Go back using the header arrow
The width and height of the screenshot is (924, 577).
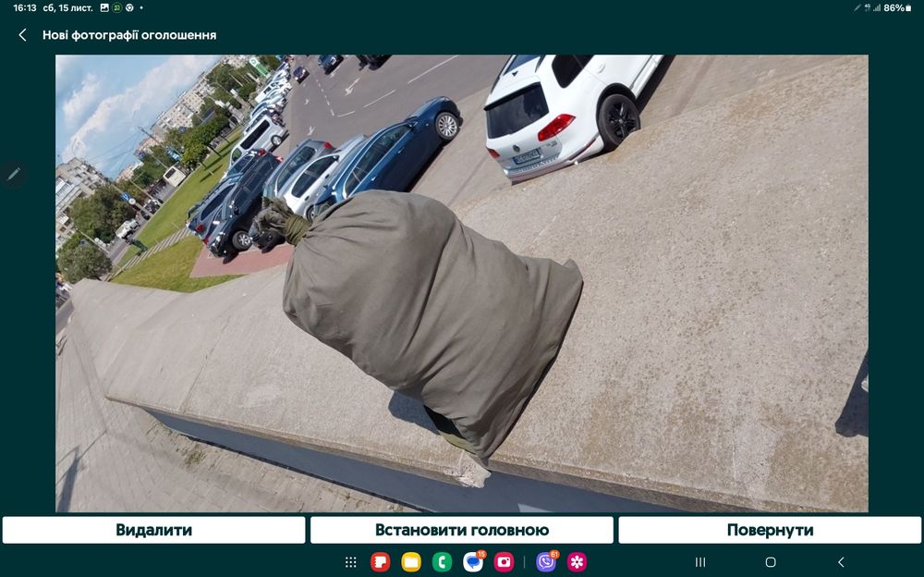coord(22,35)
